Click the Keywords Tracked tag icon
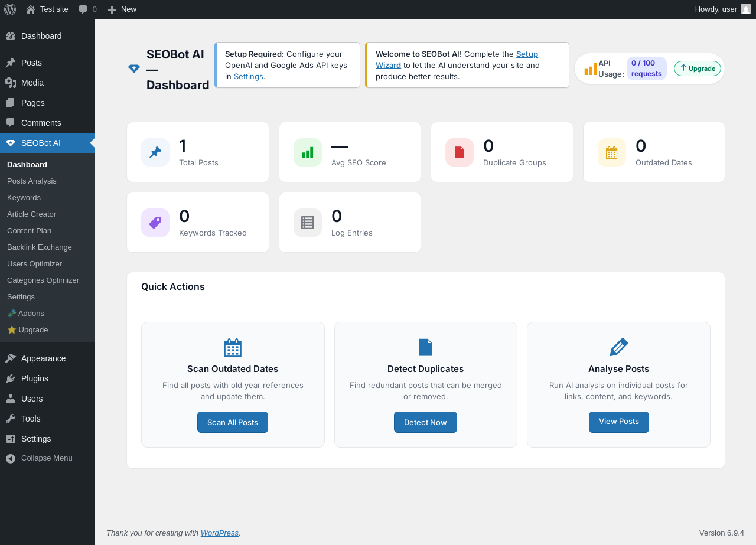Image resolution: width=756 pixels, height=545 pixels. coord(155,223)
